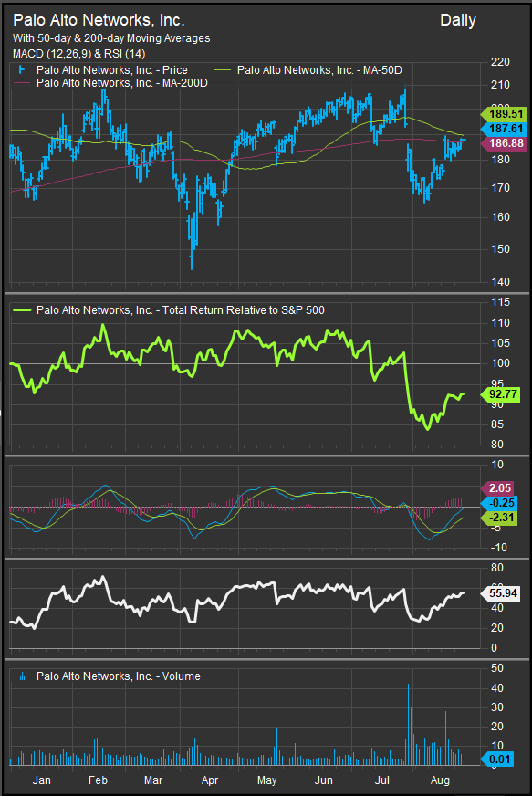This screenshot has width=532, height=796.
Task: Click the Aug month axis label
Action: point(440,780)
